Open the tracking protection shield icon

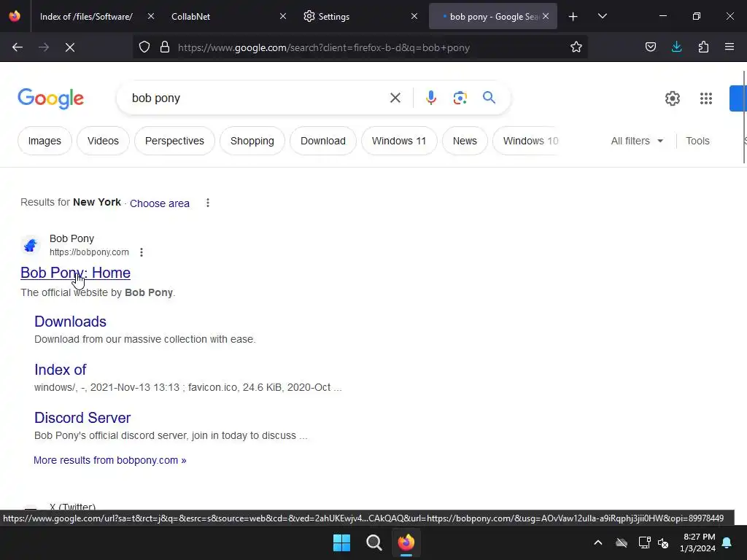pos(144,47)
